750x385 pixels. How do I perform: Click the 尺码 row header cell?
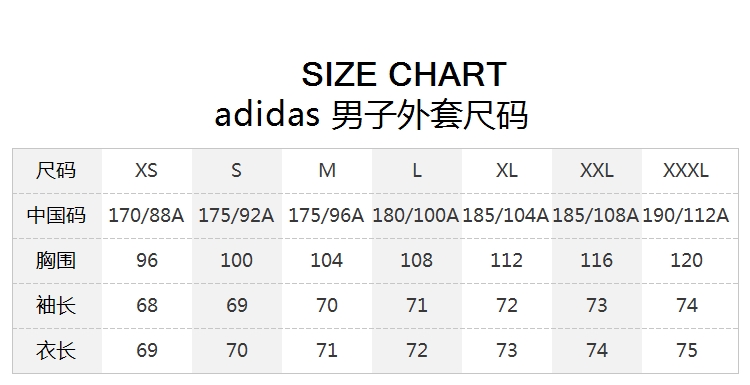[x=56, y=170]
